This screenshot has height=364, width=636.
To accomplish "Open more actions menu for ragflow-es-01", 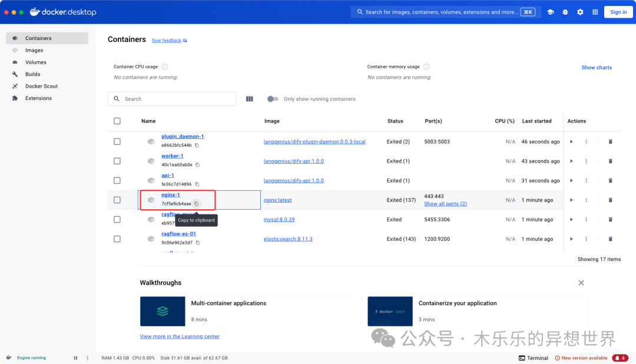I will [x=586, y=239].
